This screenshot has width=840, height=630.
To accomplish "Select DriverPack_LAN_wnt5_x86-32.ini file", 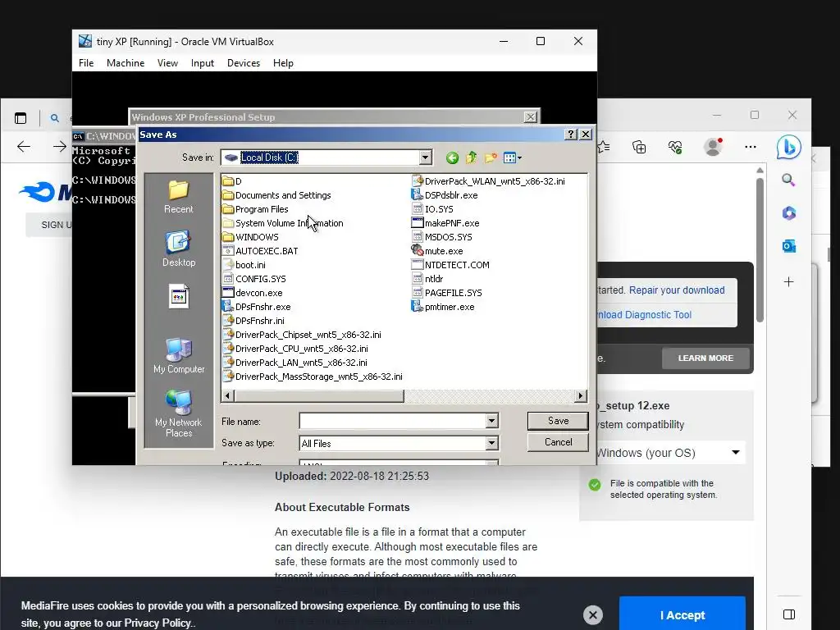I will [295, 362].
